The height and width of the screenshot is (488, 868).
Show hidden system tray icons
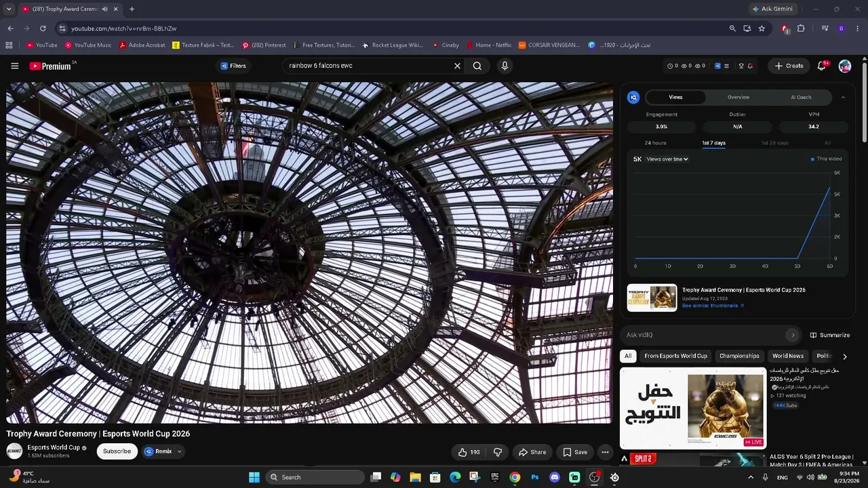pos(751,477)
